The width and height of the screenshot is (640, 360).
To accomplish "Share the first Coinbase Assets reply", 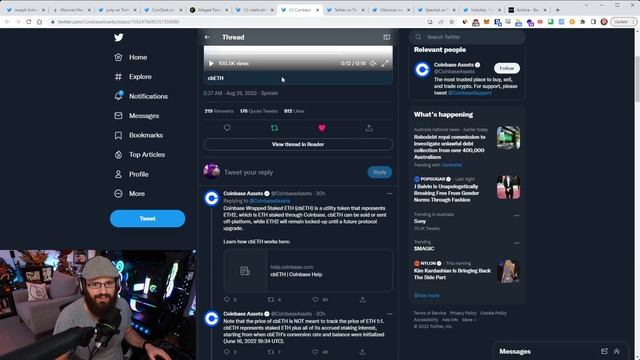I will (362, 300).
